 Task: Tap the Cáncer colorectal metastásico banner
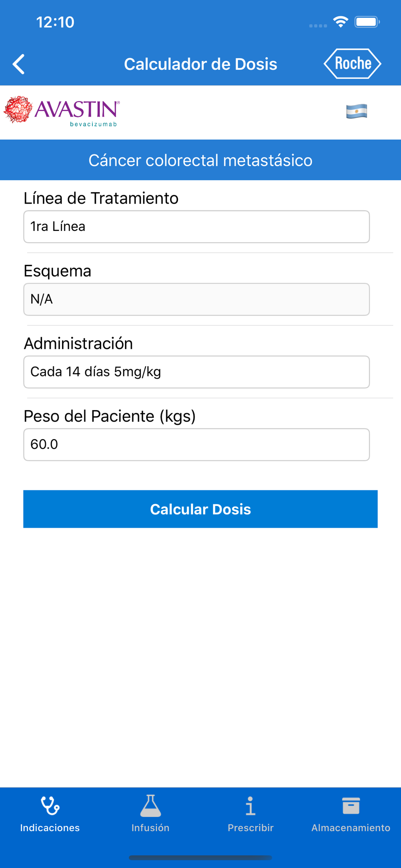click(200, 160)
